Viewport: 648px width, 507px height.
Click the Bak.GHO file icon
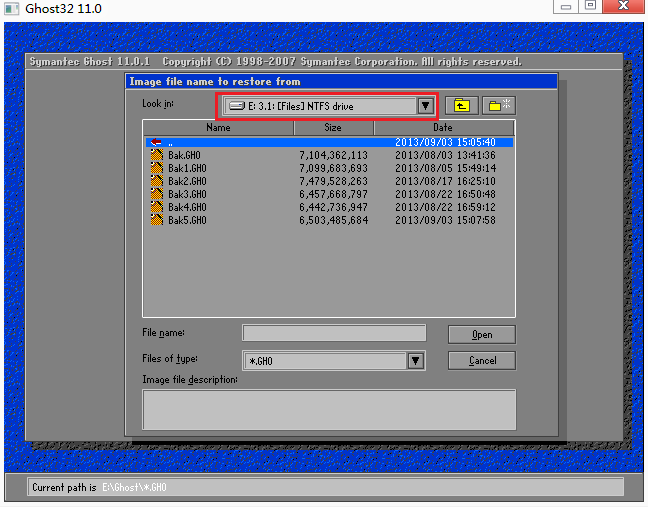[157, 155]
